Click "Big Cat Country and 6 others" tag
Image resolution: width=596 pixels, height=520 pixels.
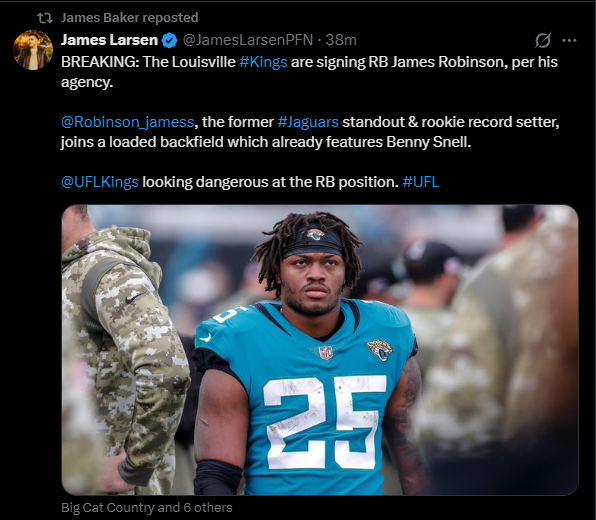point(147,507)
